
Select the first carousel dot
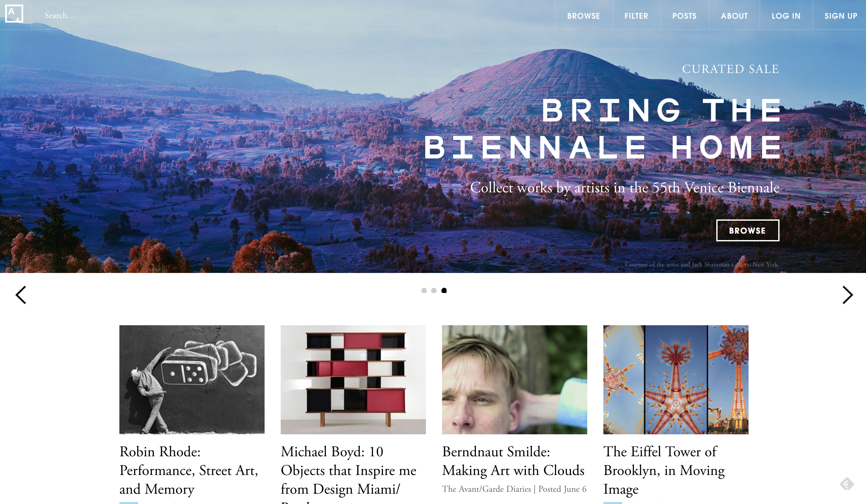pos(424,290)
